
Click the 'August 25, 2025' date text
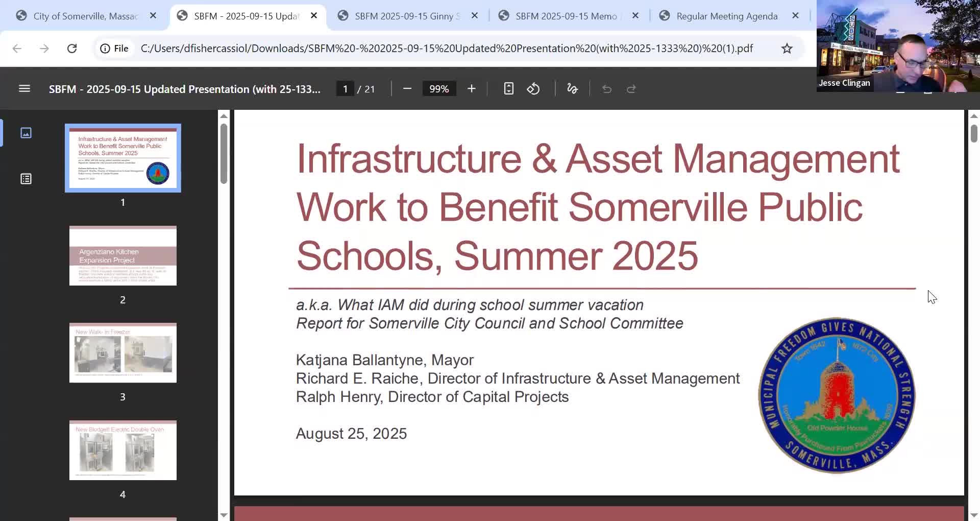(351, 434)
